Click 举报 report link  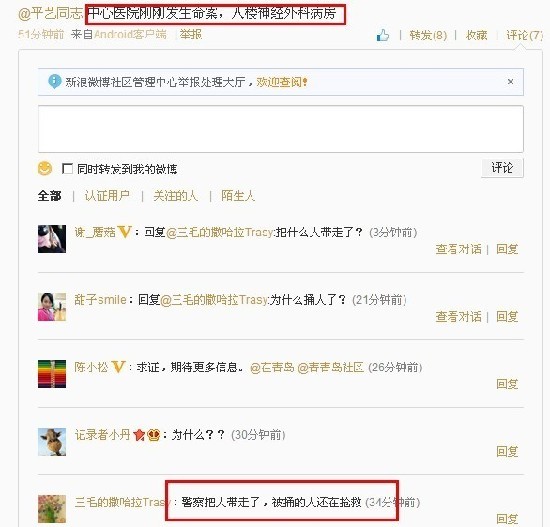(x=190, y=34)
